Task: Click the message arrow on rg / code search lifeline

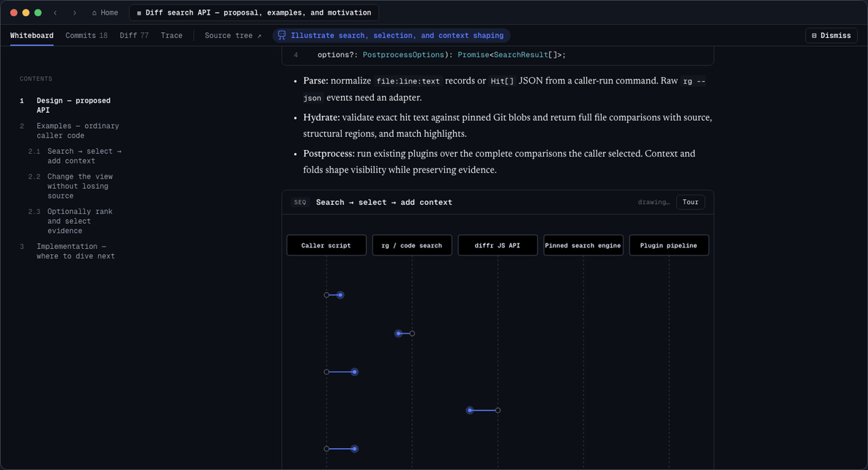Action: [x=405, y=333]
